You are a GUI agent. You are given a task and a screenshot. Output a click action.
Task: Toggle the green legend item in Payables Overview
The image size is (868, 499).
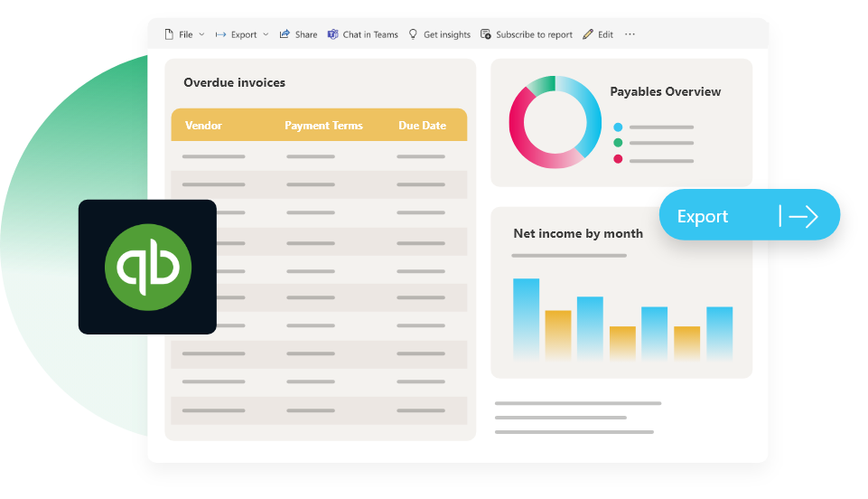click(x=618, y=143)
